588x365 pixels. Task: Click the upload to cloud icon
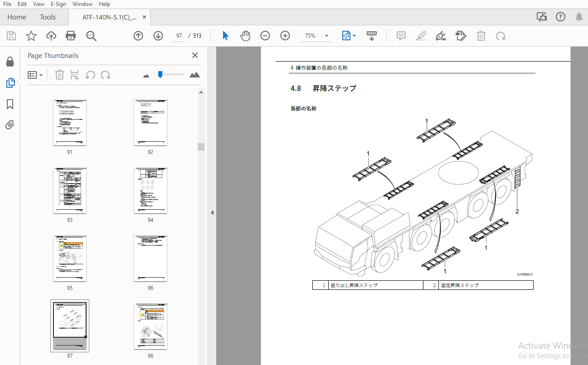[51, 36]
